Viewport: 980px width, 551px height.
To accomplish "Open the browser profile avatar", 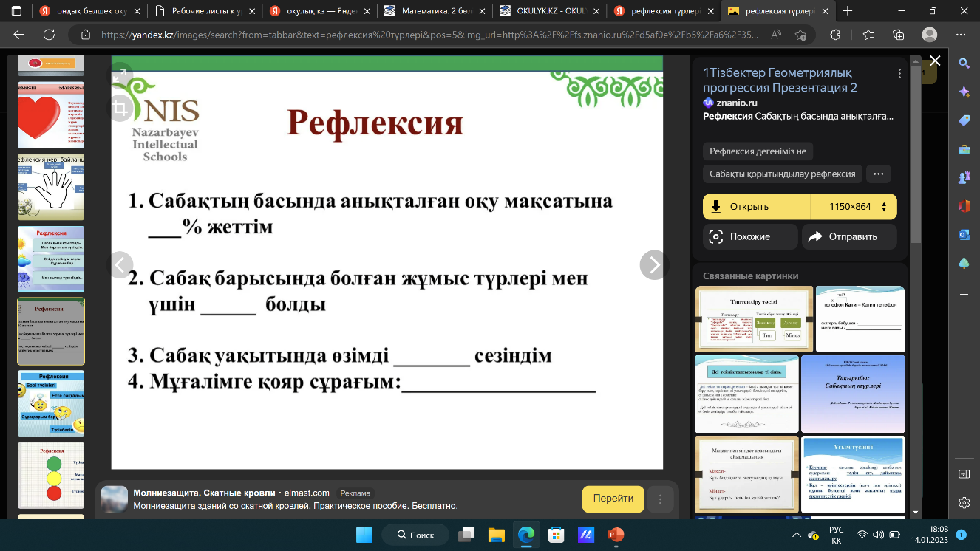I will pos(931,35).
